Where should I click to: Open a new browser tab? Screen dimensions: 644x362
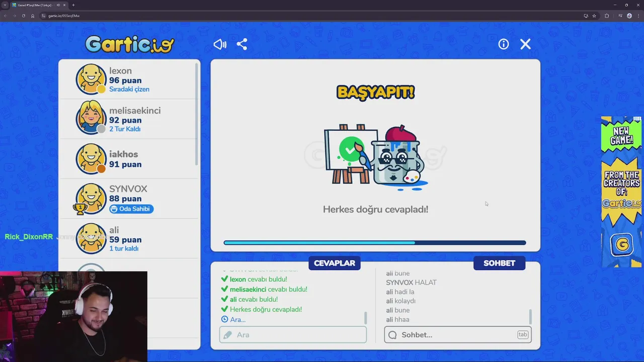73,5
